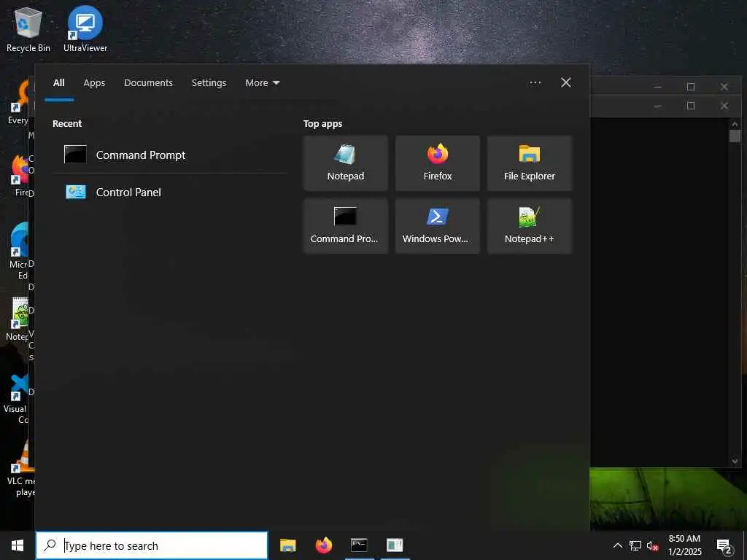This screenshot has width=747, height=560.
Task: Select the UltraViewer desktop shortcut
Action: click(85, 29)
